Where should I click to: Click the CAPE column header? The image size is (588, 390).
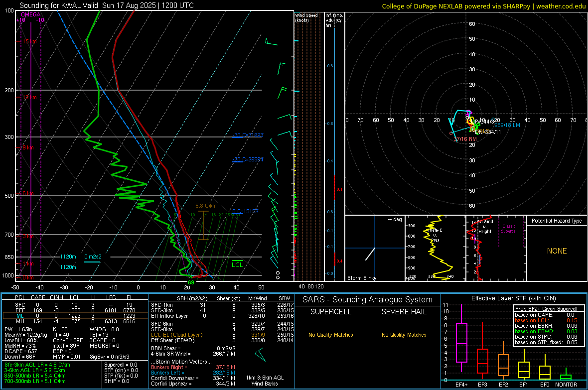38,297
